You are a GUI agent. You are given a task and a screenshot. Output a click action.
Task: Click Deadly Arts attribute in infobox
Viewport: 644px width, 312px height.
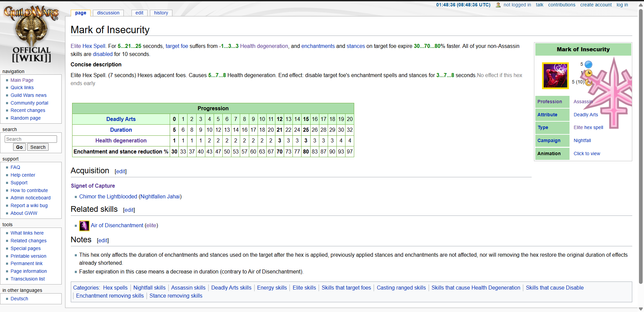586,115
